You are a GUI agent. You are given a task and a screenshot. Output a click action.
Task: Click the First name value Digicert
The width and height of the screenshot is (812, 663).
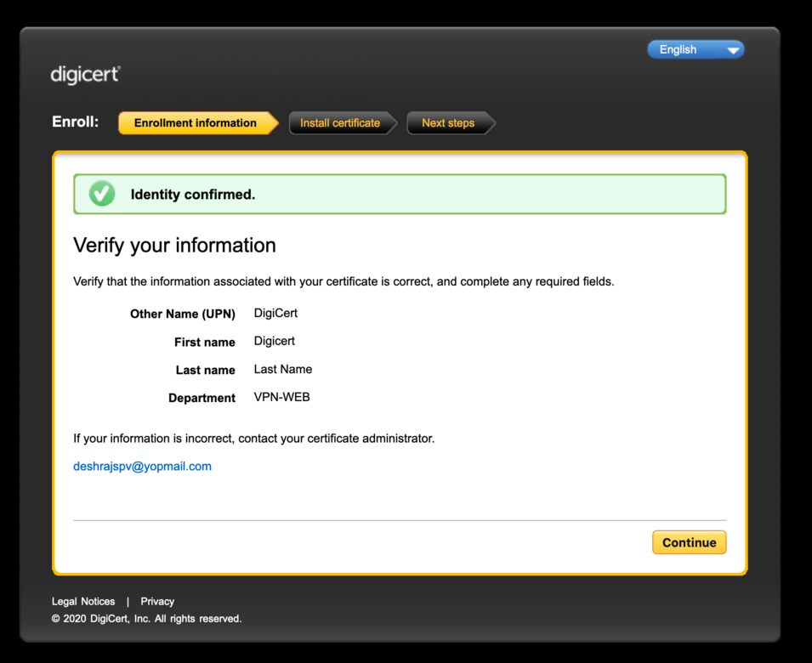[275, 341]
